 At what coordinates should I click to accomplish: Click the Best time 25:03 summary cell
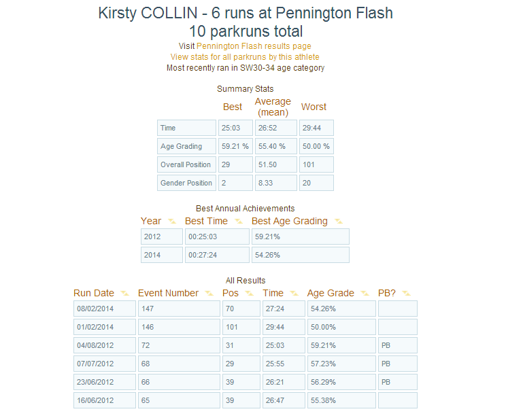tap(235, 128)
